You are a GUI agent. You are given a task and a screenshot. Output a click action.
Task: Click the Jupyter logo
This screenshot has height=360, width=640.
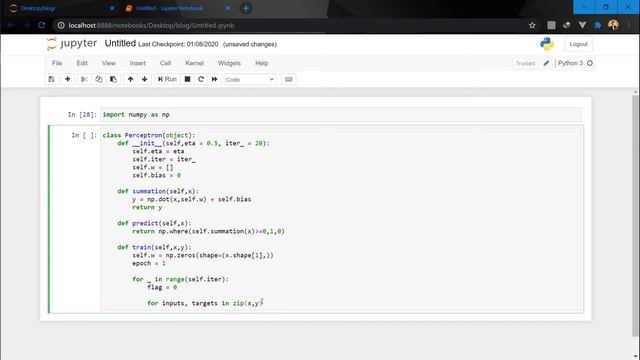(72, 43)
